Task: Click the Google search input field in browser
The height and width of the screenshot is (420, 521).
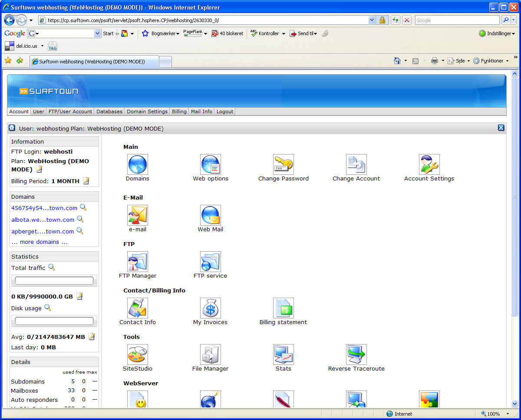Action: point(457,20)
